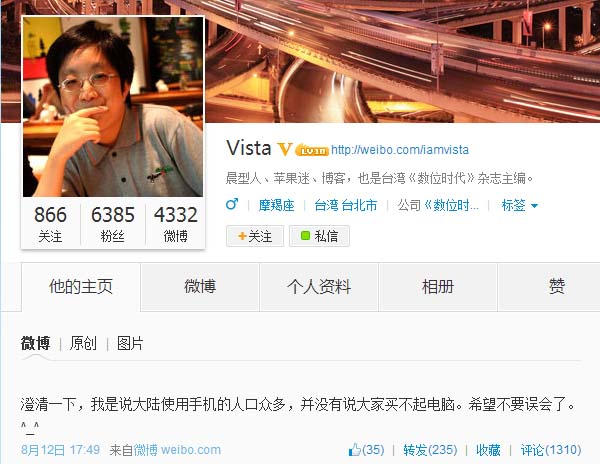Switch to the 个人资料 tab
Screen dimensions: 600x464
click(x=319, y=287)
